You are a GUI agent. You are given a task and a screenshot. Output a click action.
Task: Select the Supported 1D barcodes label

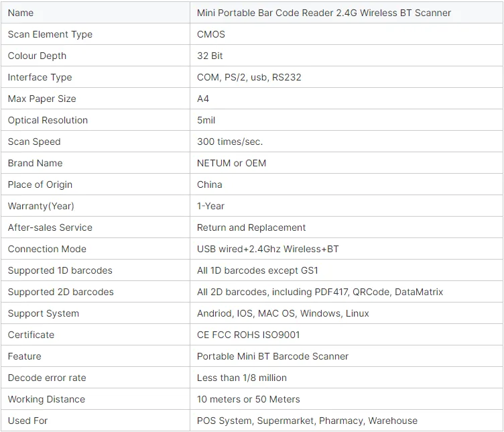(x=60, y=270)
